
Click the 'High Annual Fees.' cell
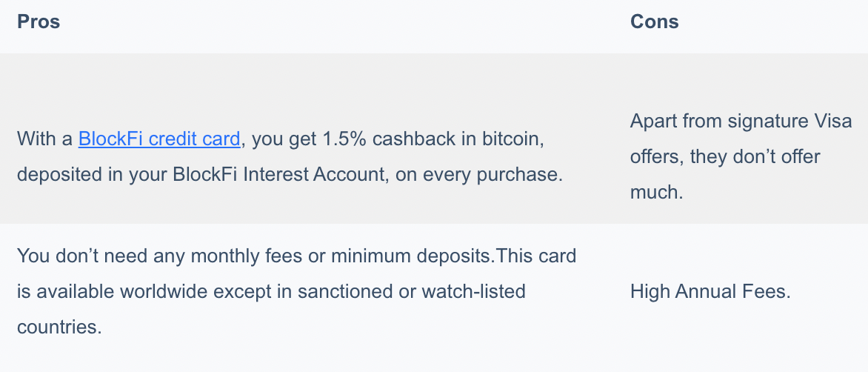click(x=710, y=291)
